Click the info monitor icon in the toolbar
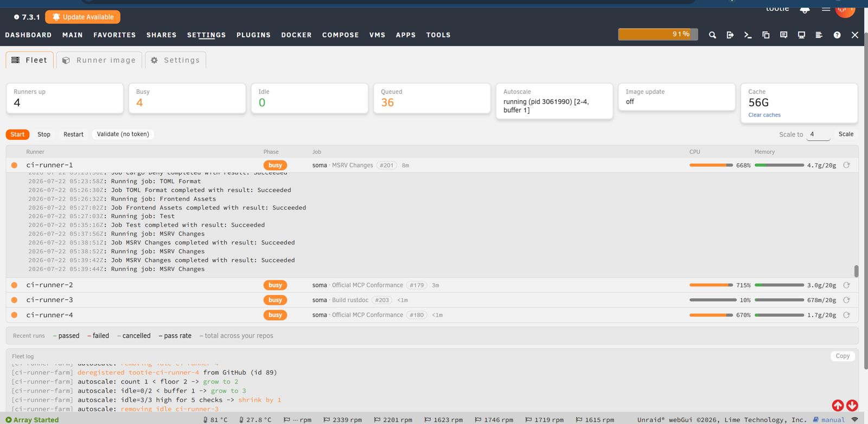The image size is (868, 424). pos(801,35)
